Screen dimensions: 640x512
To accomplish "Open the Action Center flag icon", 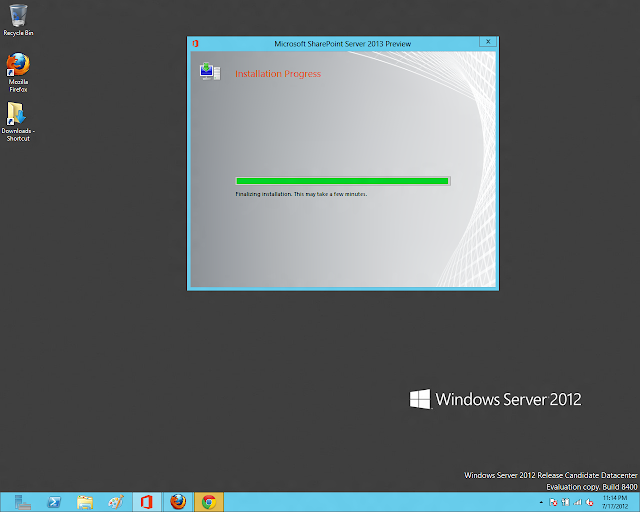I will (553, 502).
